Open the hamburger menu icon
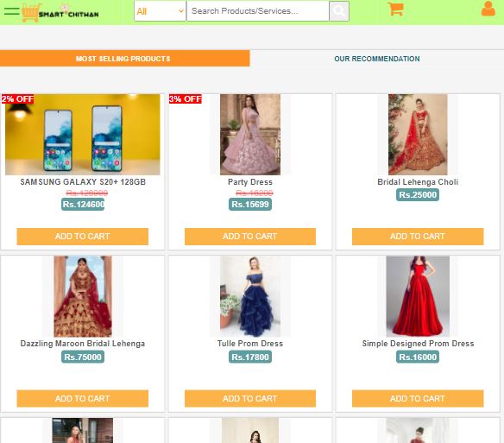The height and width of the screenshot is (443, 504). point(11,11)
